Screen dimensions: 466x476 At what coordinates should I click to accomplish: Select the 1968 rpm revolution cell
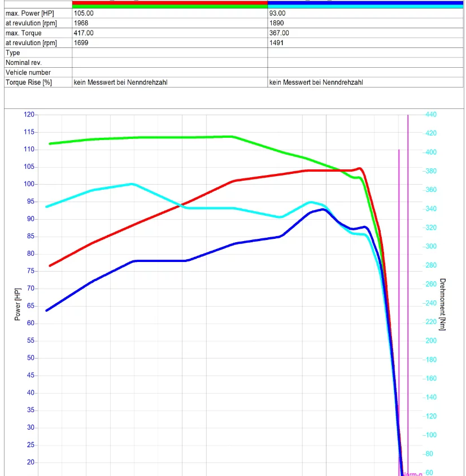pos(169,23)
